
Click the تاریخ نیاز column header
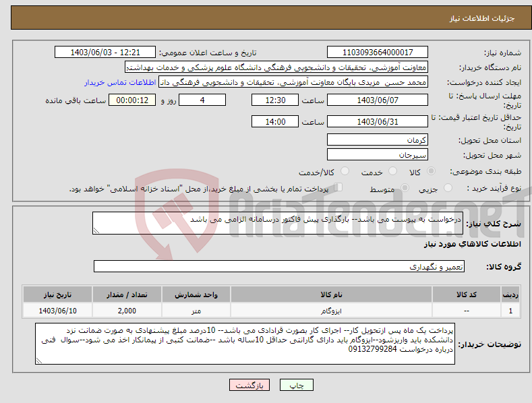coord(57,294)
